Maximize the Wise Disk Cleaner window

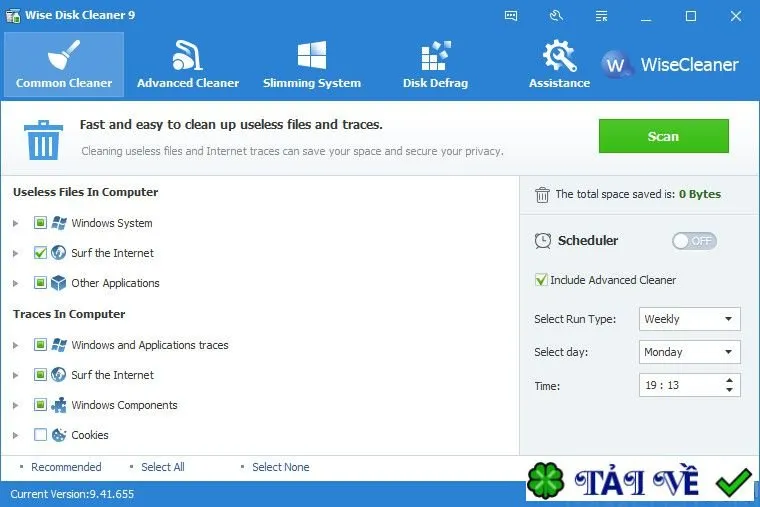click(691, 16)
